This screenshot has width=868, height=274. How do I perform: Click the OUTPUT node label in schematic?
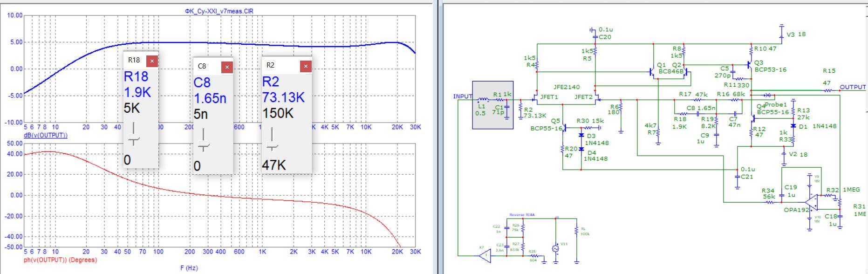pyautogui.click(x=853, y=87)
